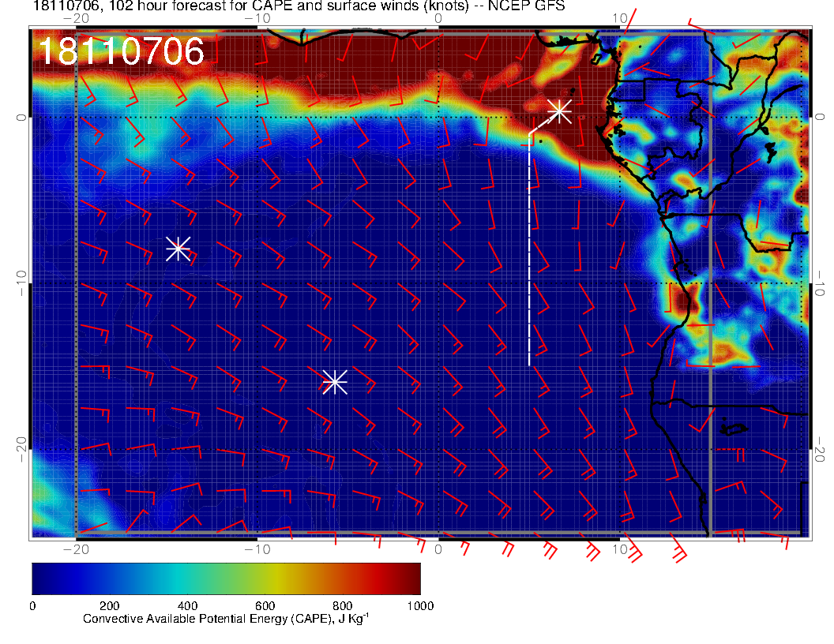Viewport: 834px width, 644px height.
Task: Click the vertical white dashed track line
Action: (x=529, y=253)
